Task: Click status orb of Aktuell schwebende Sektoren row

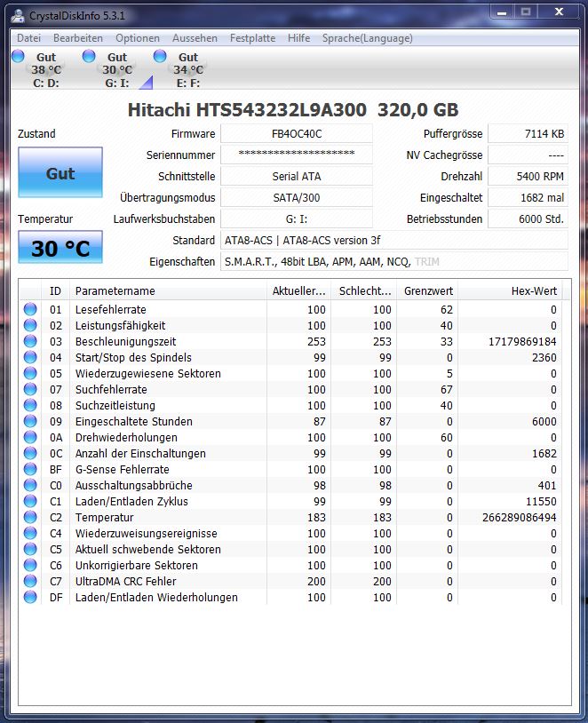Action: click(x=30, y=549)
